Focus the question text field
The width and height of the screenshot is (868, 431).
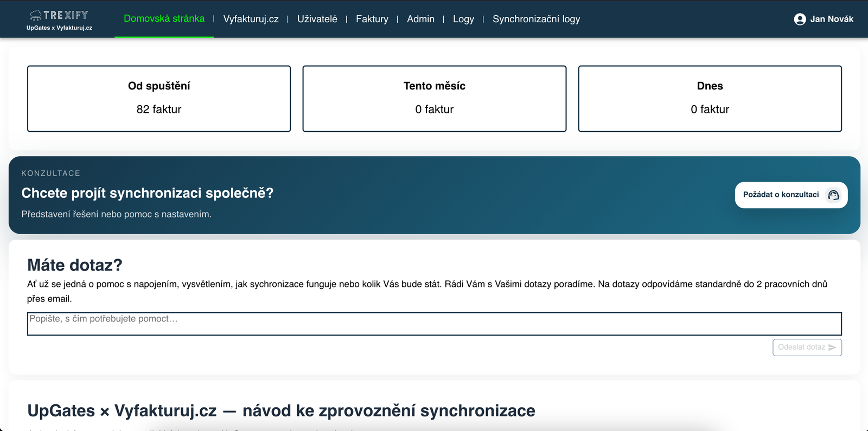(435, 324)
